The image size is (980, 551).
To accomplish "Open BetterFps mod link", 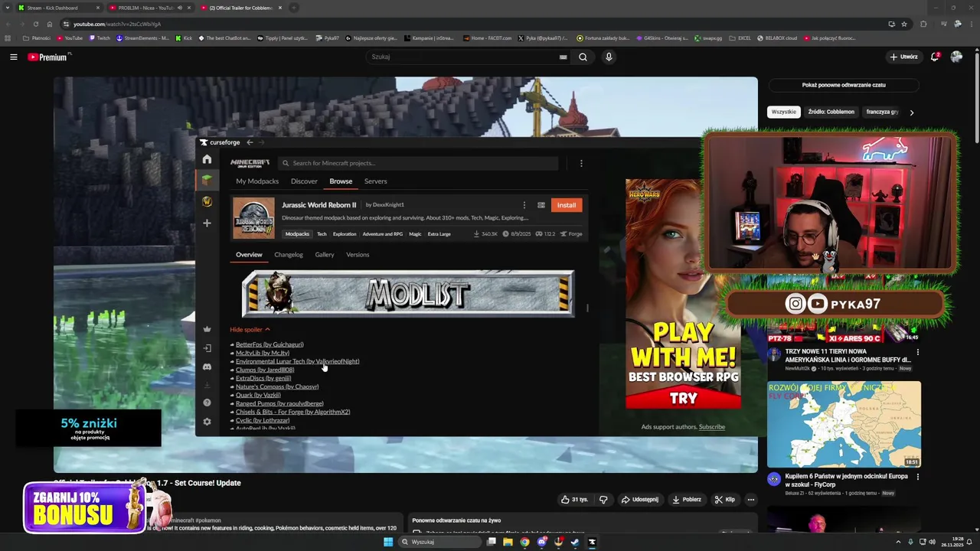I will tap(269, 344).
